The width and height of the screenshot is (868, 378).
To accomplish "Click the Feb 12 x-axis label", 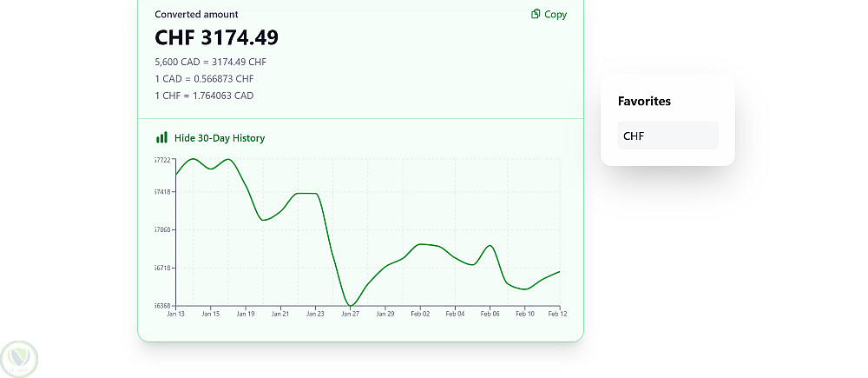I will pos(559,314).
